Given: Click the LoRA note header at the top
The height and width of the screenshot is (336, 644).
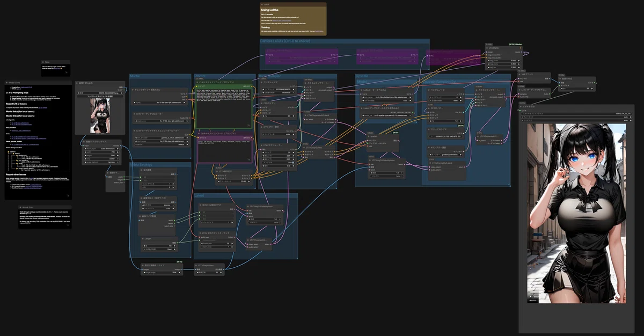Looking at the screenshot, I should coord(293,4).
